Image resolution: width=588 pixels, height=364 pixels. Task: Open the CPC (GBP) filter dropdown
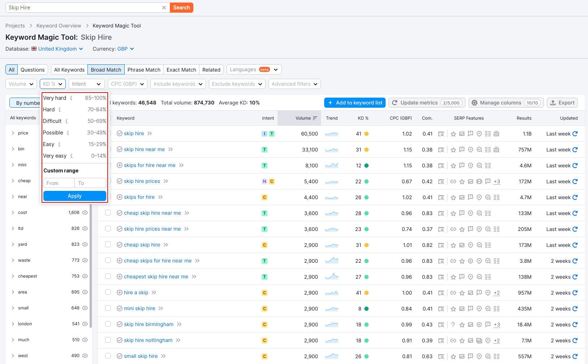click(128, 84)
